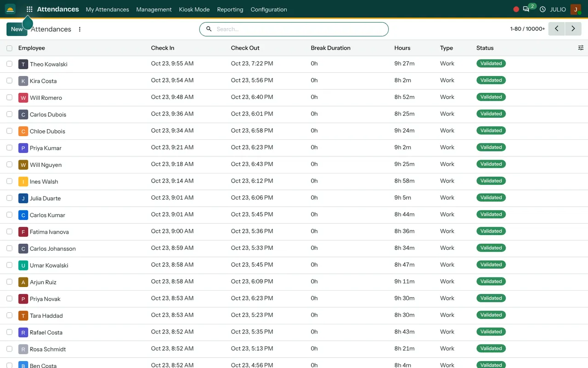
Task: Click Priya Kumar's avatar
Action: [23, 148]
